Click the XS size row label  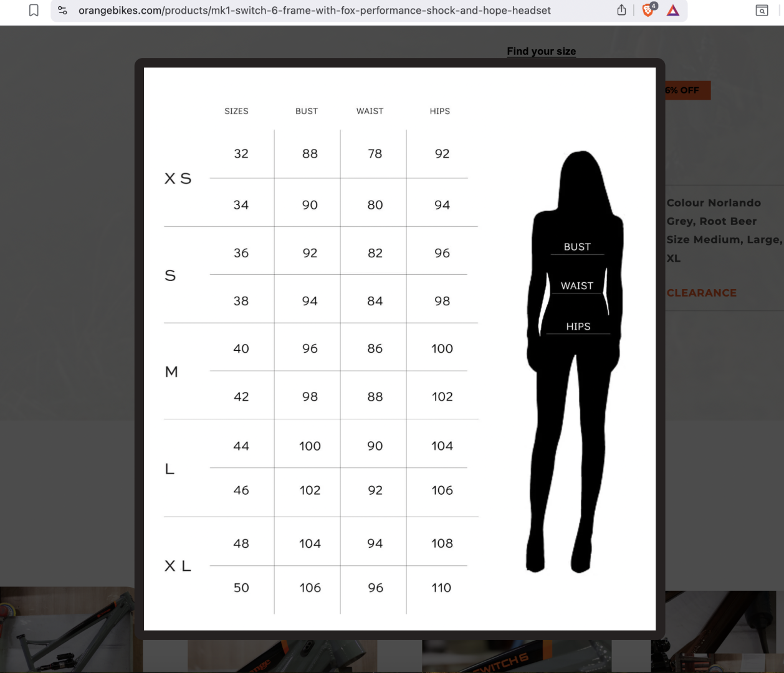pos(178,179)
